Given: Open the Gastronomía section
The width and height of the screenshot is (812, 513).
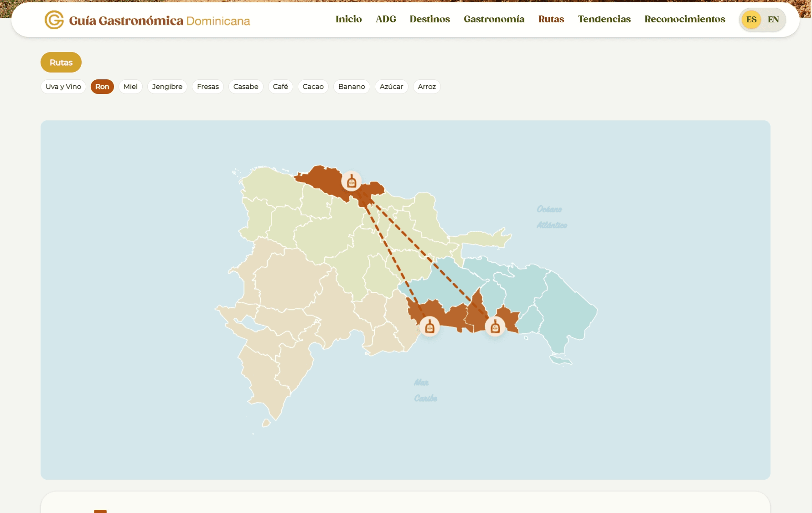Looking at the screenshot, I should [x=494, y=19].
